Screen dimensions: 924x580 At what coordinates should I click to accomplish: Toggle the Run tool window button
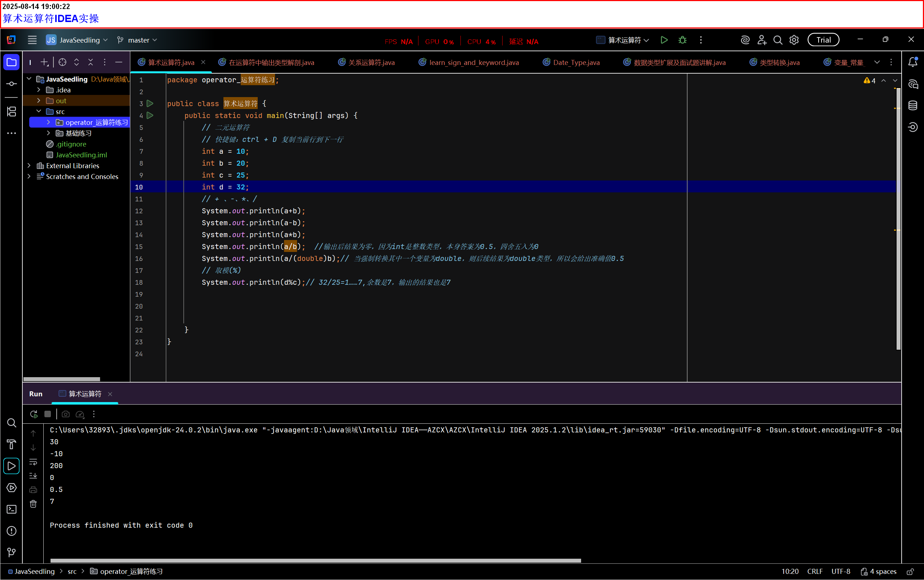[x=12, y=466]
